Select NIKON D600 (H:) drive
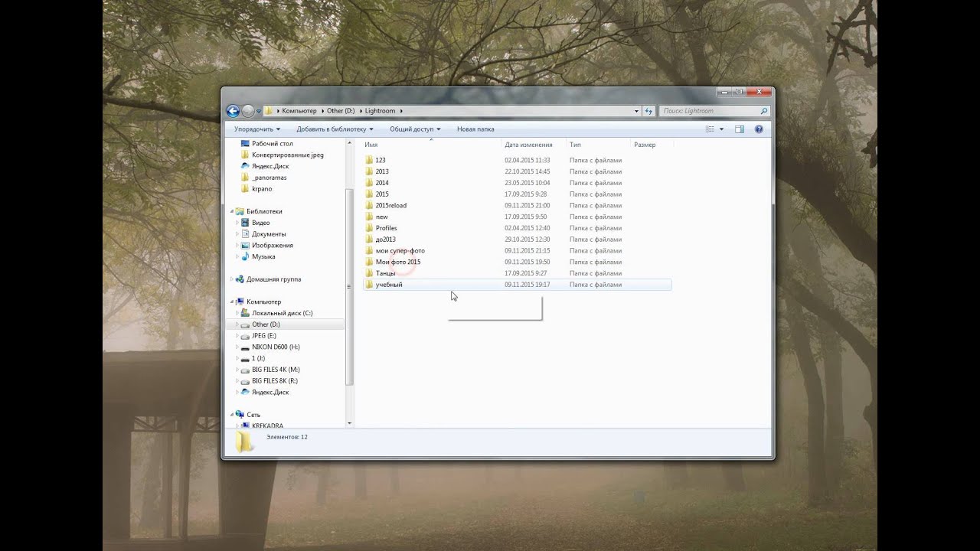Screen dimensions: 980x551 (276, 347)
